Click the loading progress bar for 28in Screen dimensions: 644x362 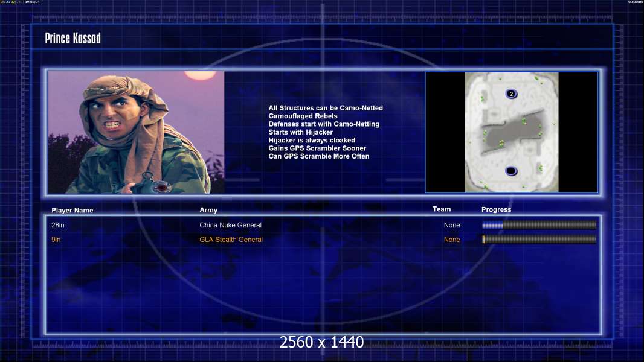coord(539,224)
